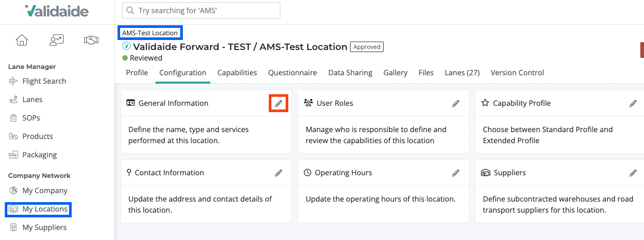This screenshot has width=644, height=240.
Task: Open the user screen-share icon in sidebar
Action: click(x=56, y=40)
